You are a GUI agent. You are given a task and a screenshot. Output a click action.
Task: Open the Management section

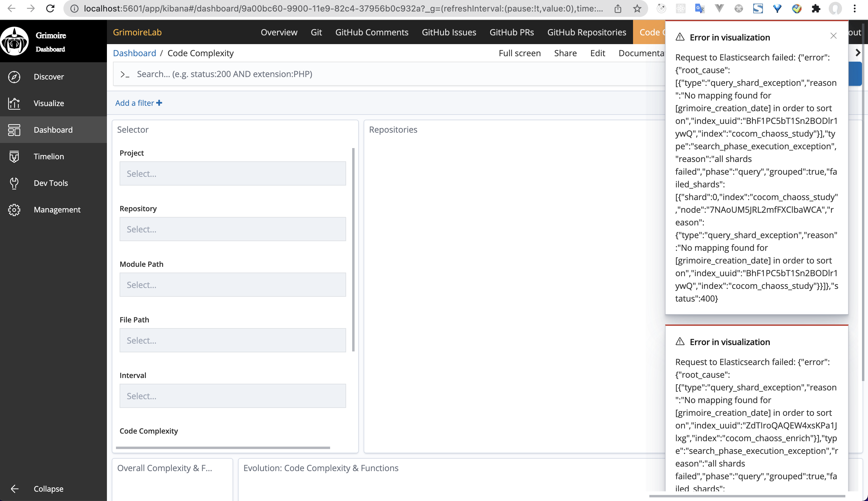point(57,209)
